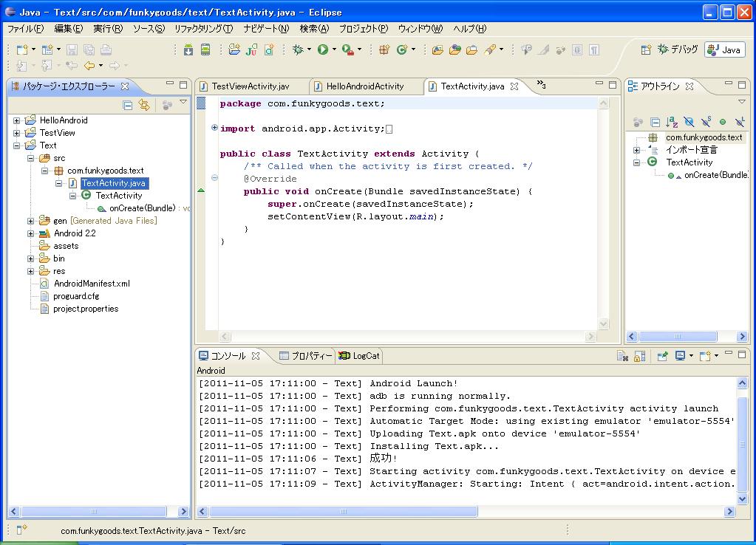Select project.properties file in tree

pos(86,309)
